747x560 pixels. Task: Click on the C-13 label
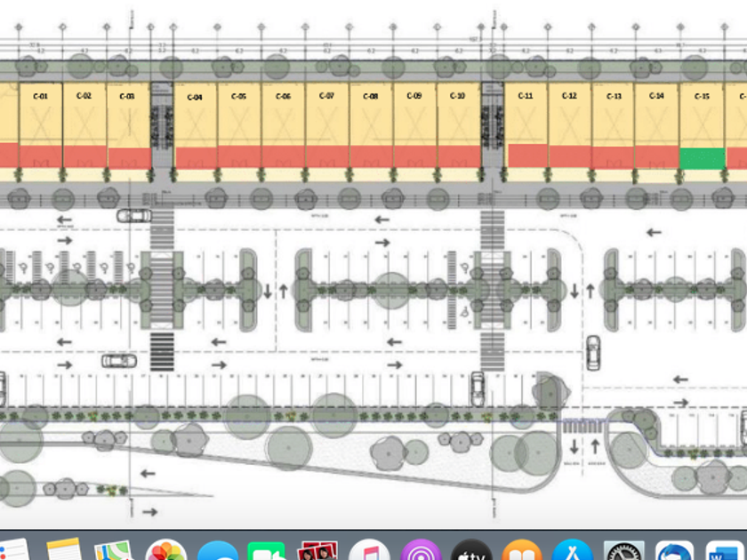click(614, 96)
